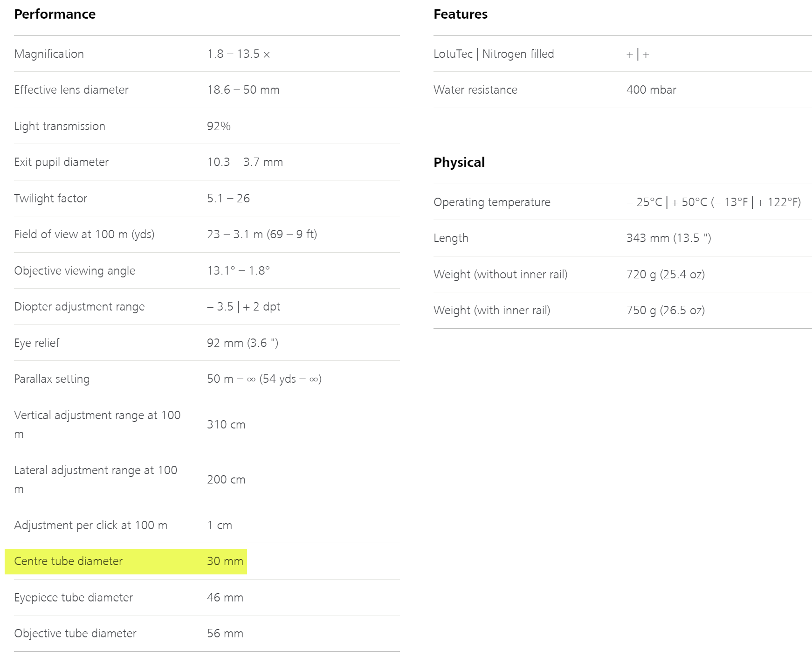Click the highlighted 30 mm value
Image resolution: width=812 pixels, height=656 pixels.
click(225, 561)
